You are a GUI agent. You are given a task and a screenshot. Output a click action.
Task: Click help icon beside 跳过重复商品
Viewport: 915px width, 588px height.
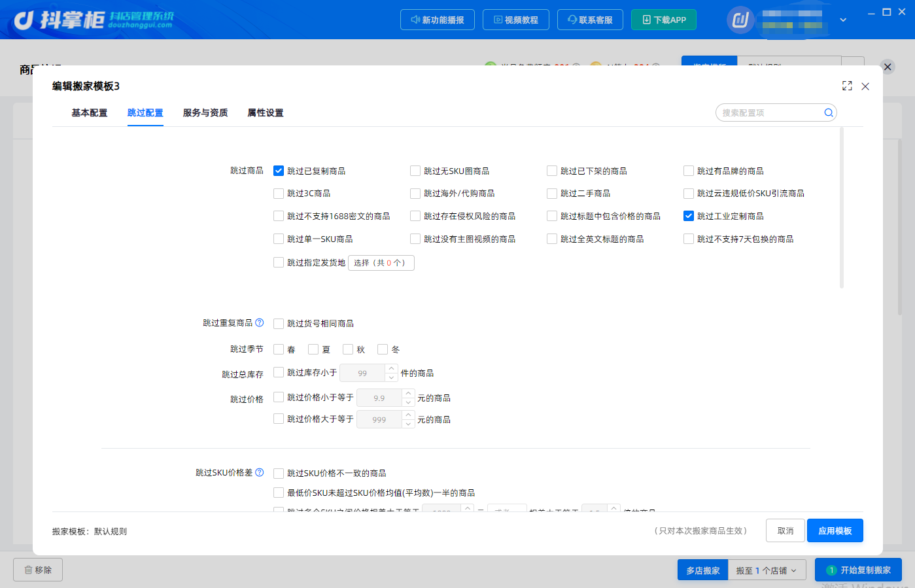click(x=260, y=322)
